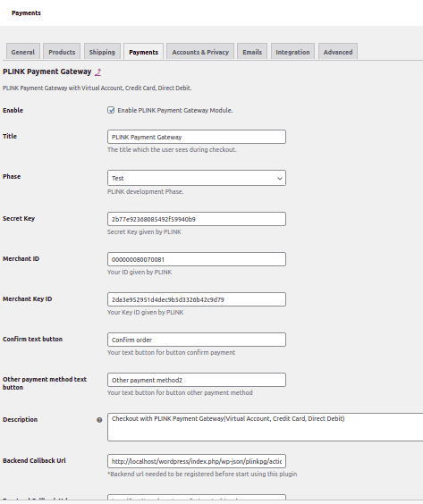Click the gateway description line under heading

pyautogui.click(x=97, y=88)
